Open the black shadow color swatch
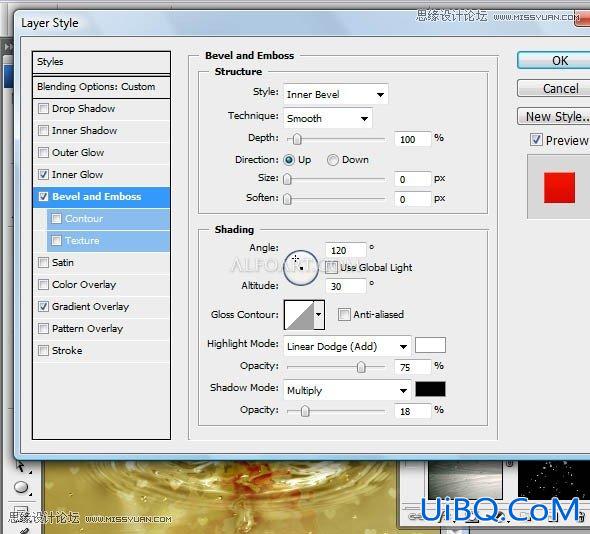This screenshot has height=534, width=590. 430,389
